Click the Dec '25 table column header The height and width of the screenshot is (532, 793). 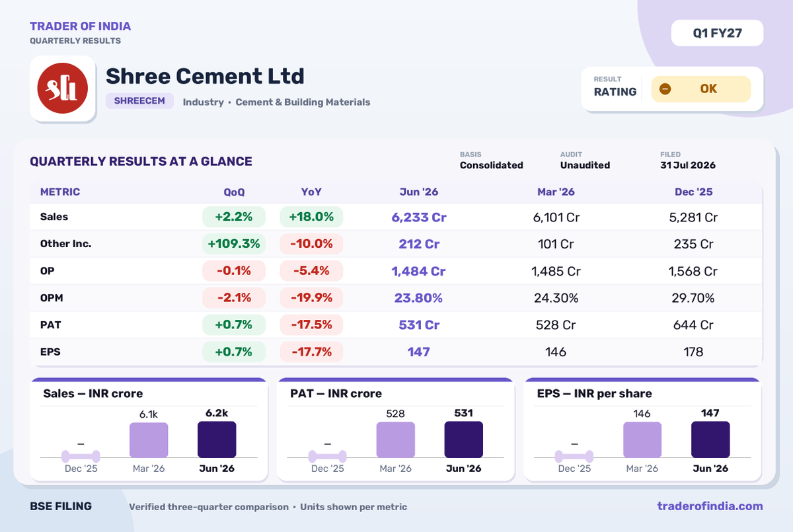pyautogui.click(x=693, y=192)
